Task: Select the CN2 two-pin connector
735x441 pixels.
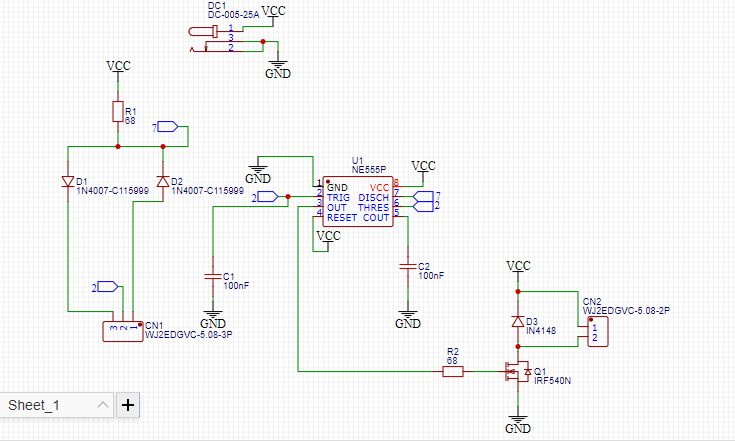Action: (598, 332)
